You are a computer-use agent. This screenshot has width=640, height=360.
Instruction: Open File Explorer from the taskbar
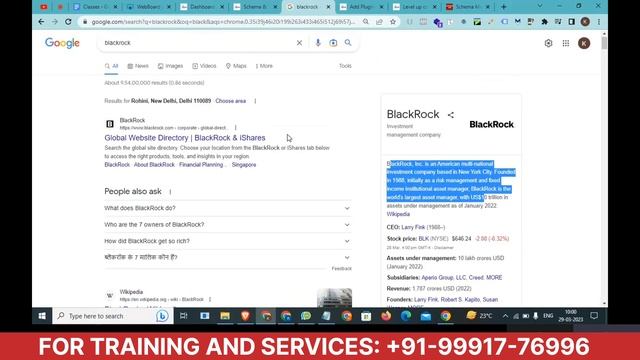pos(225,316)
